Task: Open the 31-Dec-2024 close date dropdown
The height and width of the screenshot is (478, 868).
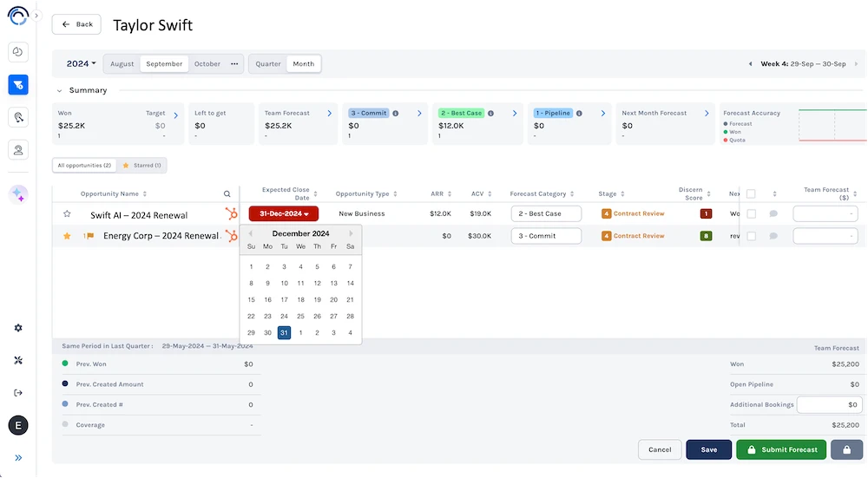Action: 284,213
